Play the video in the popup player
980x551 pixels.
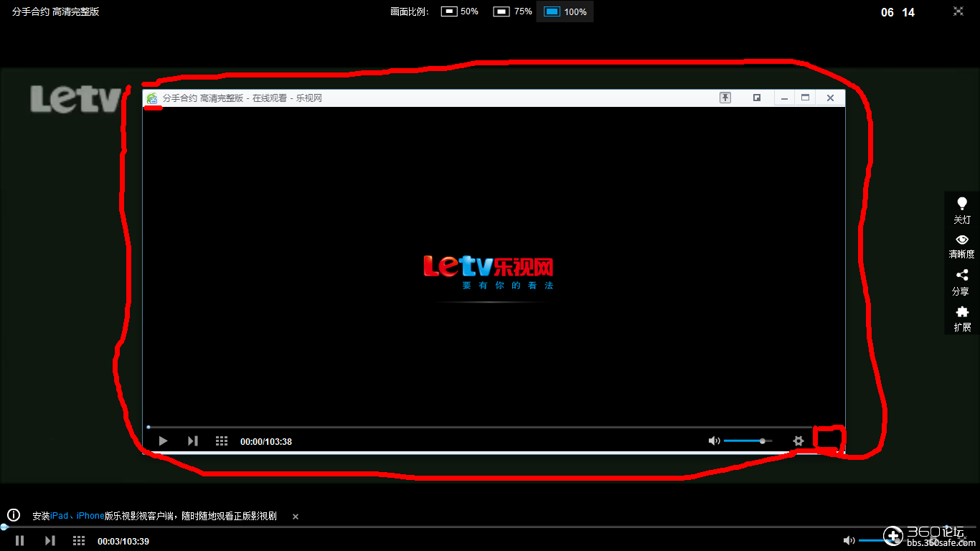point(163,441)
